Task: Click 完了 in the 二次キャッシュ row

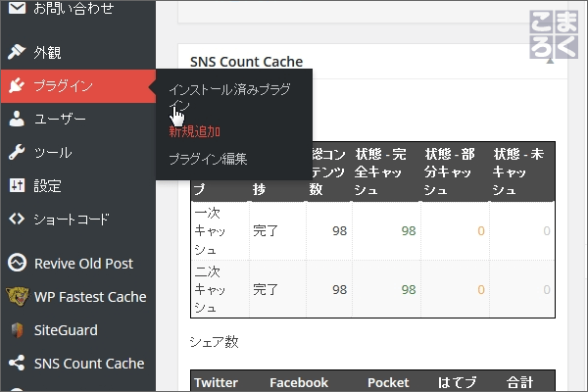Action: pos(266,290)
